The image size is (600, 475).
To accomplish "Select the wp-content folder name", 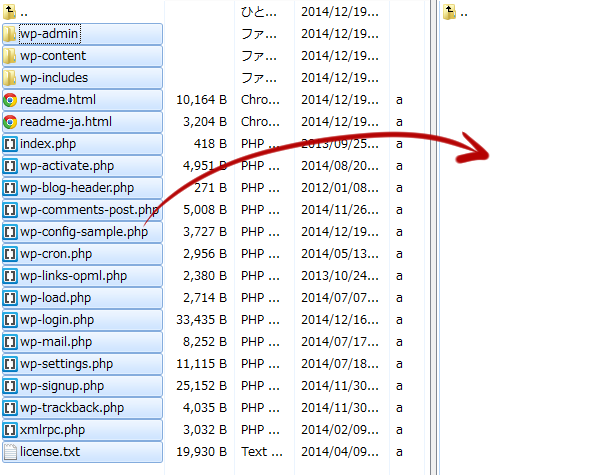I will pos(53,56).
